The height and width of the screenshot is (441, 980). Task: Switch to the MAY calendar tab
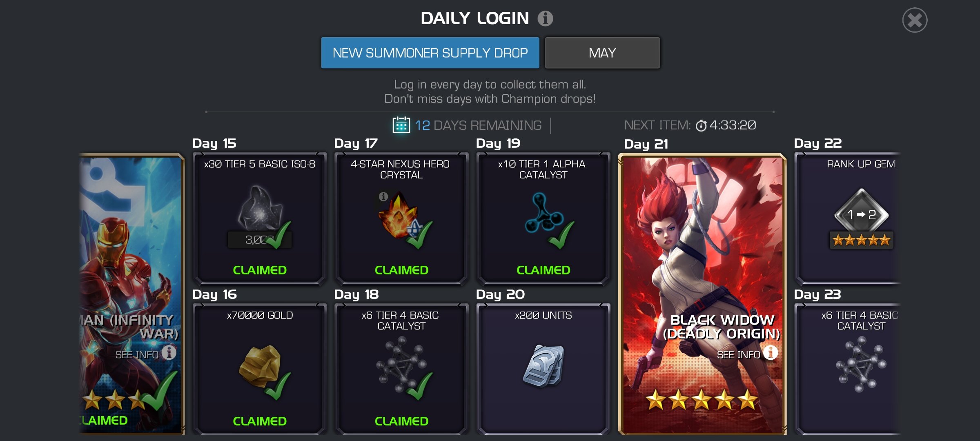click(x=602, y=53)
